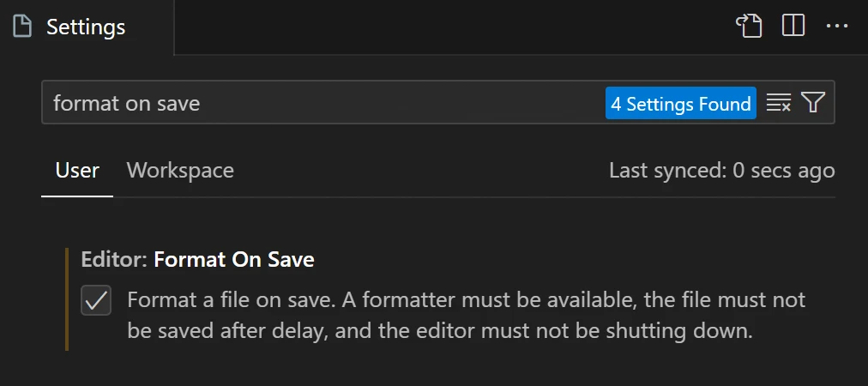This screenshot has height=386, width=868.
Task: Click the file icon on Settings tab
Action: 23,27
